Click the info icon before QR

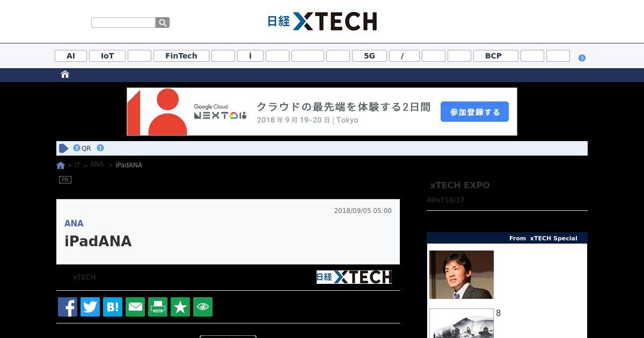tap(77, 148)
